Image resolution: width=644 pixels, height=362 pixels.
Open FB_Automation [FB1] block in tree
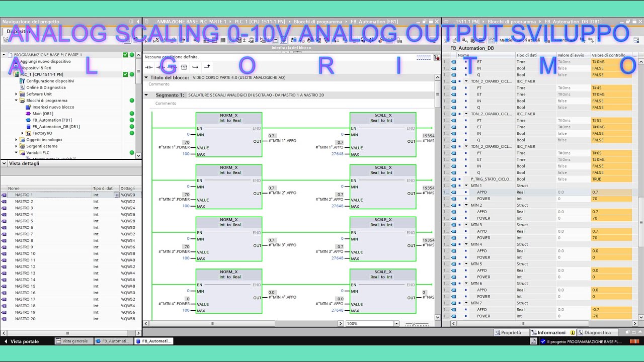pyautogui.click(x=52, y=120)
